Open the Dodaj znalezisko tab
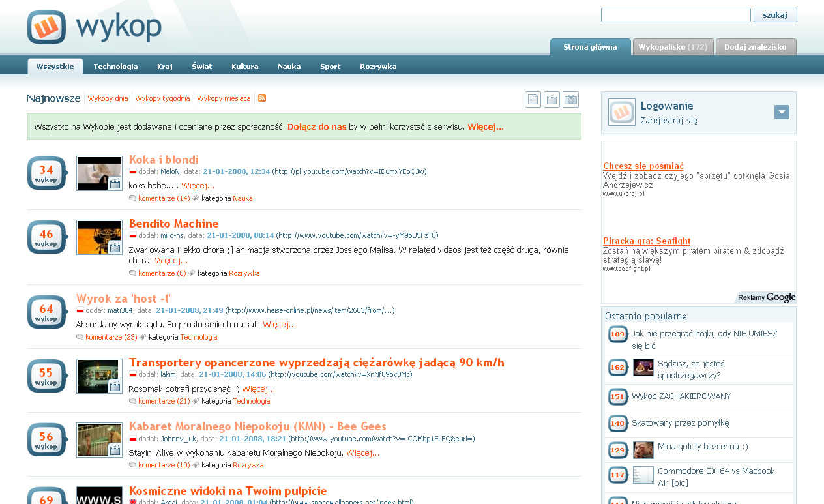This screenshot has width=824, height=504. (756, 47)
